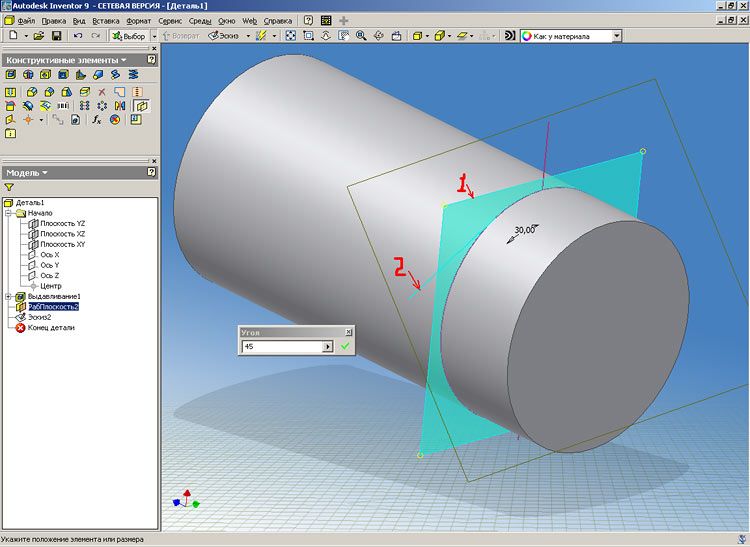Expand the Выдавливание1 tree node

pos(8,296)
